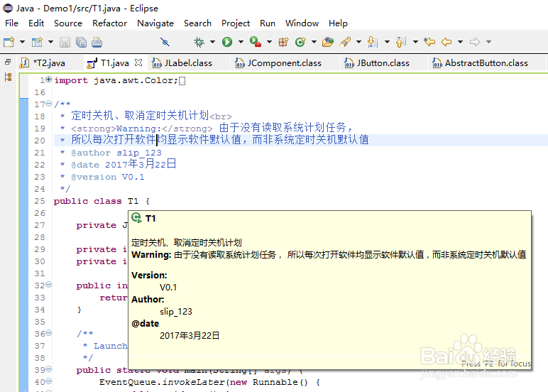The width and height of the screenshot is (548, 392).
Task: Switch to the *T2.java editor tab
Action: 49,63
